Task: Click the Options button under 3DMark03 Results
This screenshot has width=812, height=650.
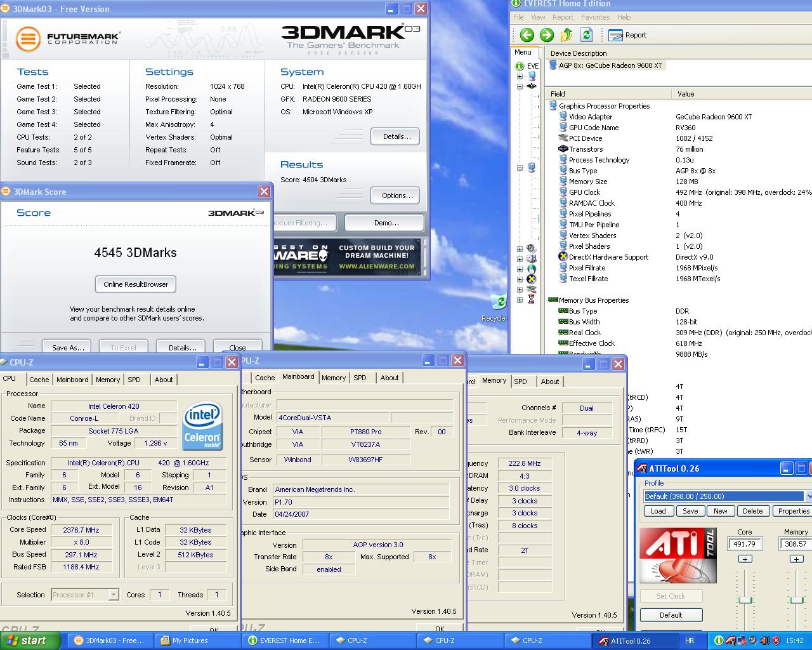Action: click(396, 196)
